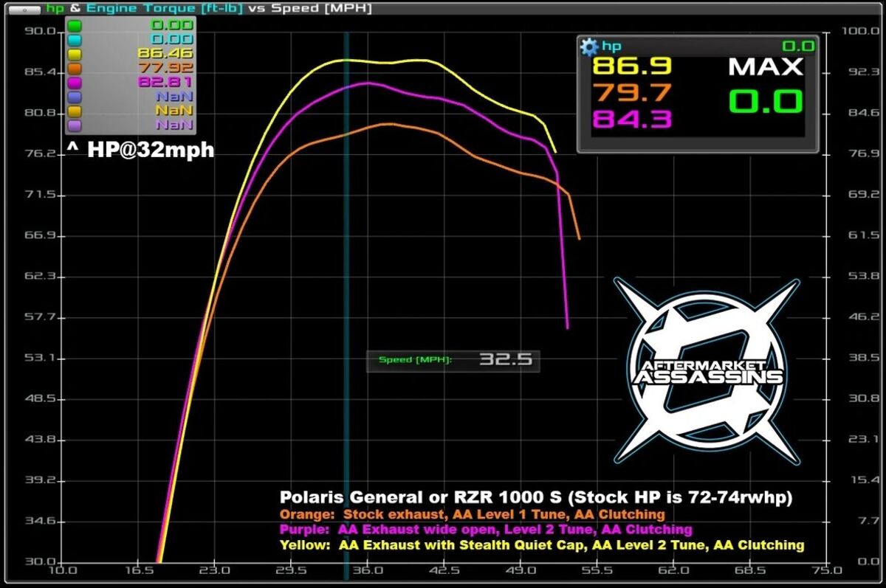Select the purple legend square showing NaN
This screenshot has height=588, width=886.
[73, 97]
